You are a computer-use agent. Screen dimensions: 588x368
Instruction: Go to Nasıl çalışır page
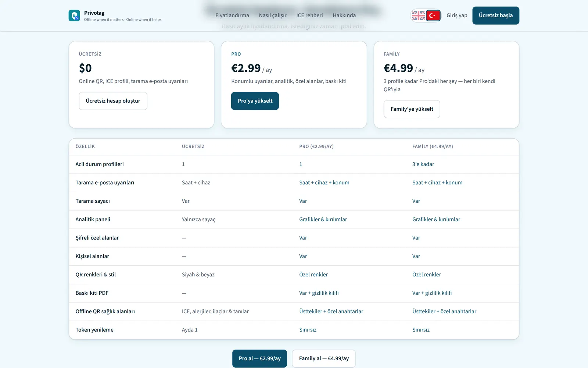click(273, 15)
